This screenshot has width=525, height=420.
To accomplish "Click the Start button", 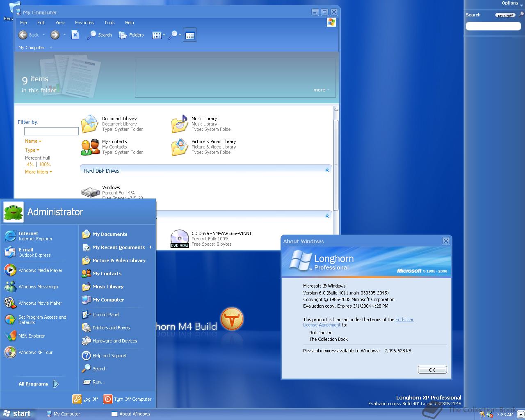I will [16, 414].
